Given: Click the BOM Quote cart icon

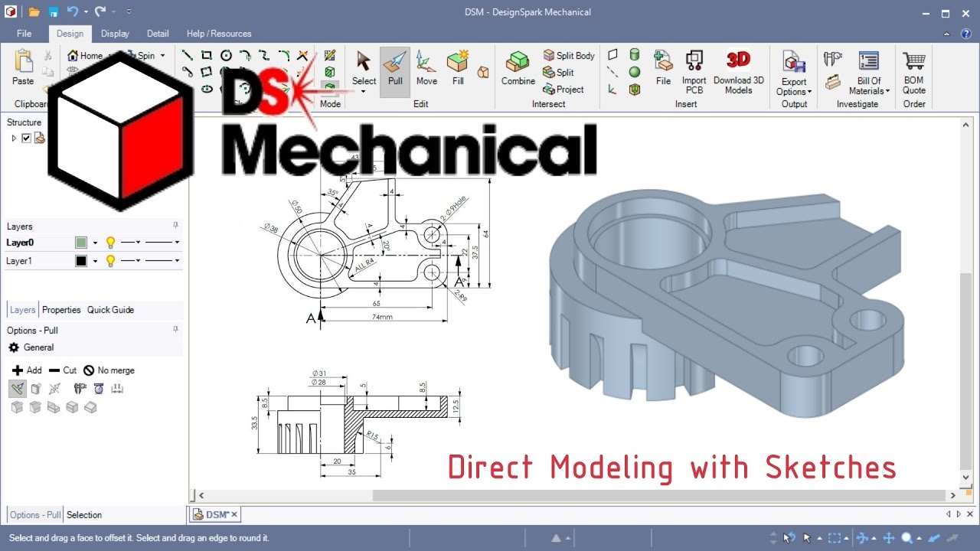Looking at the screenshot, I should pyautogui.click(x=913, y=61).
